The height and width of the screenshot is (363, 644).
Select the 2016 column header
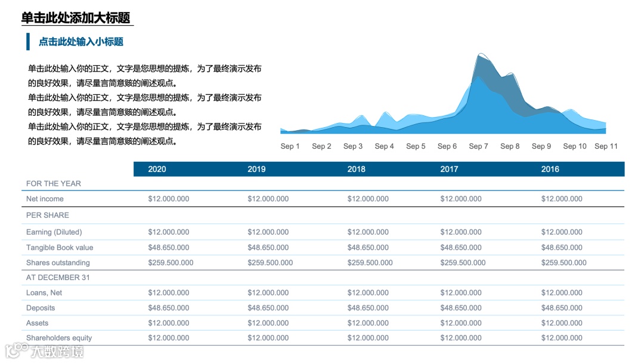[550, 169]
